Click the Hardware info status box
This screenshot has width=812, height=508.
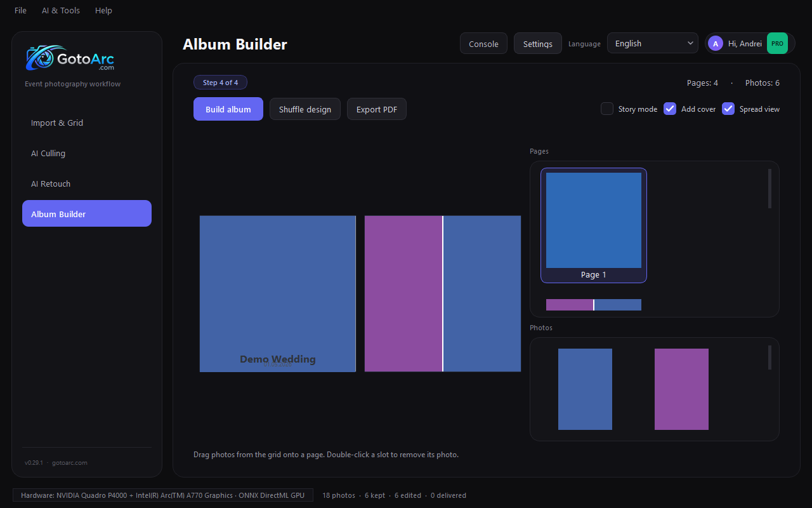[163, 495]
